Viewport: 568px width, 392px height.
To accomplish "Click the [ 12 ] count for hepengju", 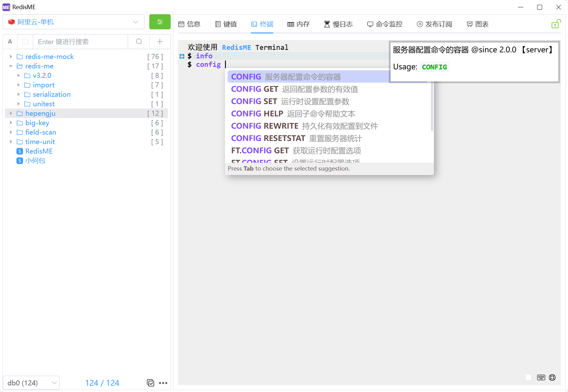I will click(x=155, y=114).
